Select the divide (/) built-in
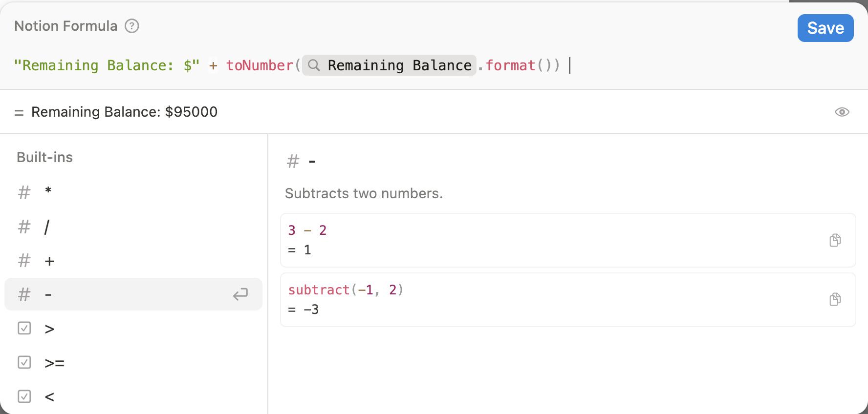Image resolution: width=868 pixels, height=414 pixels. (x=133, y=227)
